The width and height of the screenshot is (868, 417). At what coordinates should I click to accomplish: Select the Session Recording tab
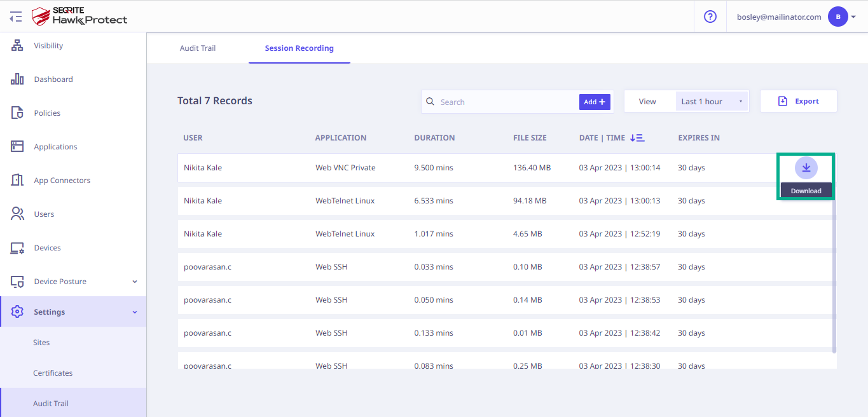click(x=299, y=48)
